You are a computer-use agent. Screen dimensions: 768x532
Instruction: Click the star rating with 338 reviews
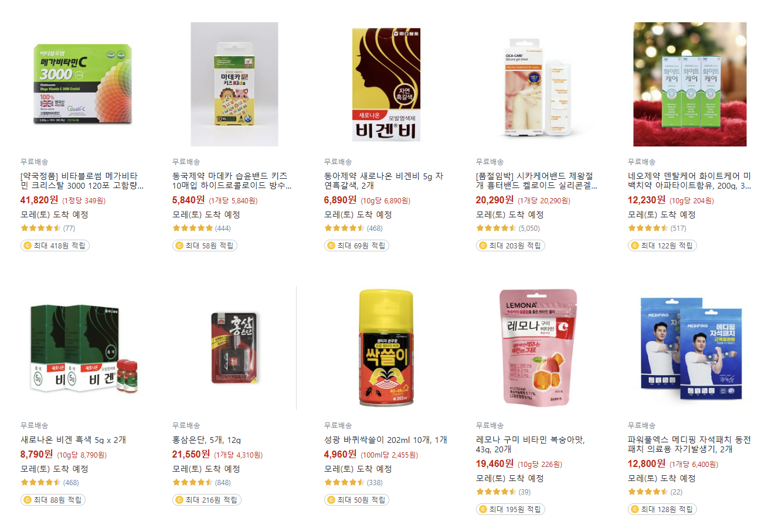click(x=353, y=482)
